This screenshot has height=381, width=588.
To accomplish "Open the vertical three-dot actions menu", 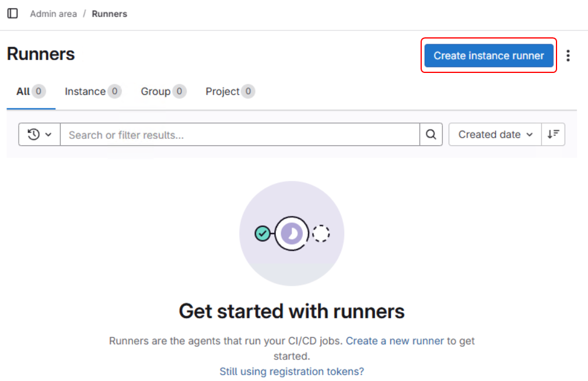I will pyautogui.click(x=568, y=56).
